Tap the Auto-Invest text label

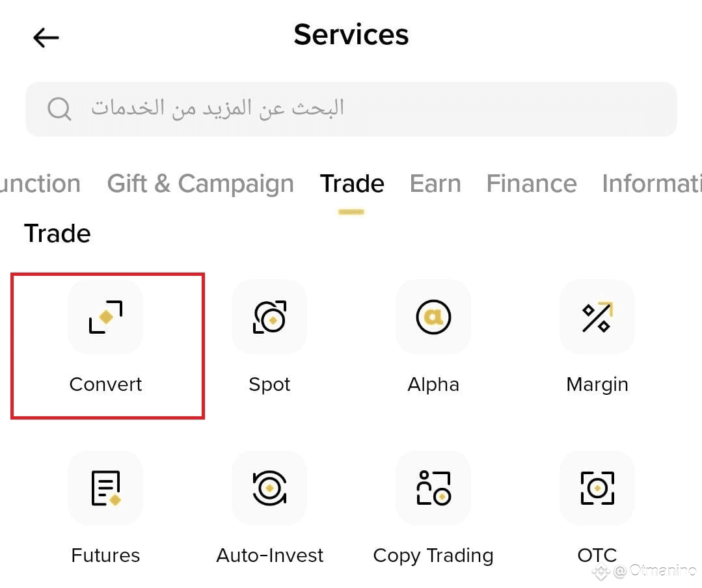(x=269, y=555)
